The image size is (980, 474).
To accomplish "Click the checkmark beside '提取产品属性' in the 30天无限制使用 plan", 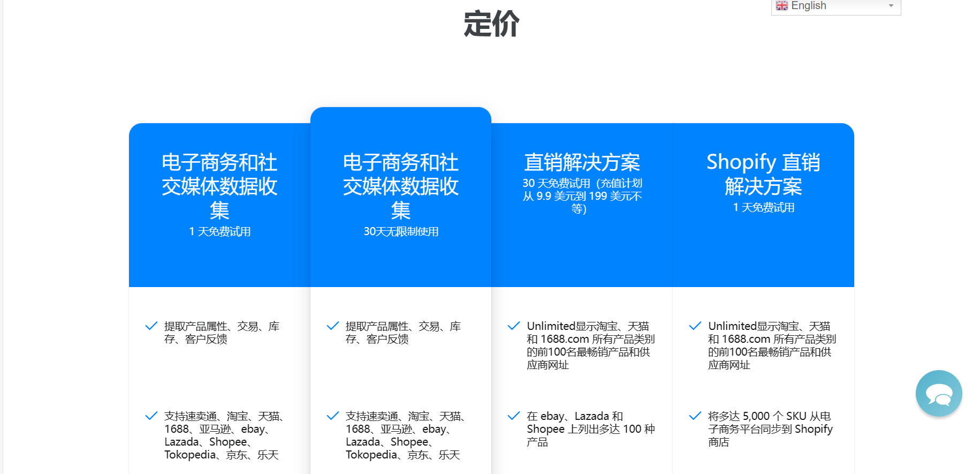I will [332, 326].
